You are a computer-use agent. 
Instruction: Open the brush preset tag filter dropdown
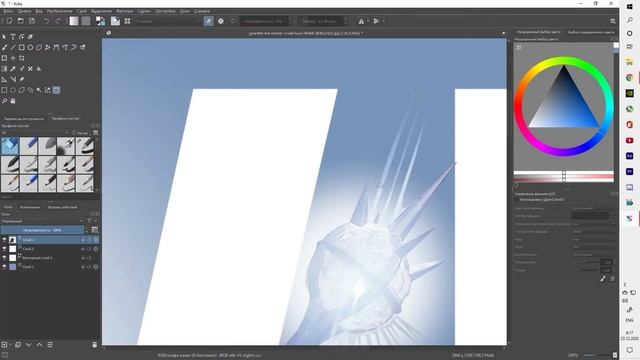click(x=35, y=133)
